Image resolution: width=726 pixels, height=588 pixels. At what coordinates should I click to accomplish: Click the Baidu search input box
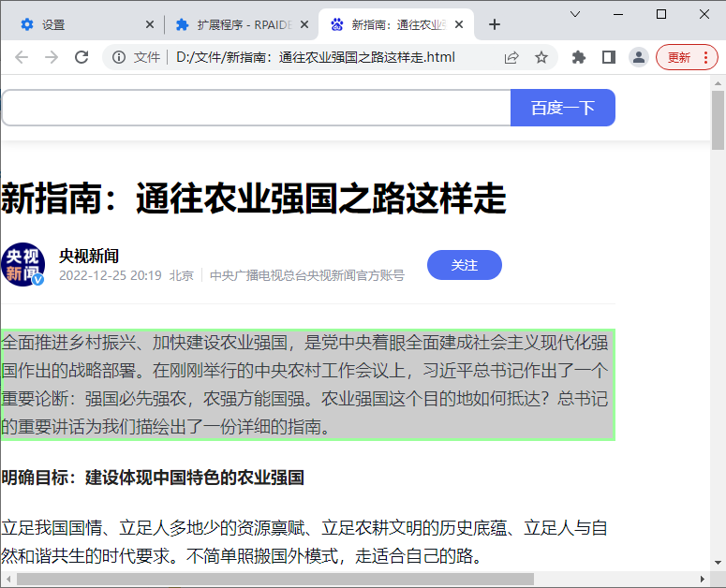point(256,108)
